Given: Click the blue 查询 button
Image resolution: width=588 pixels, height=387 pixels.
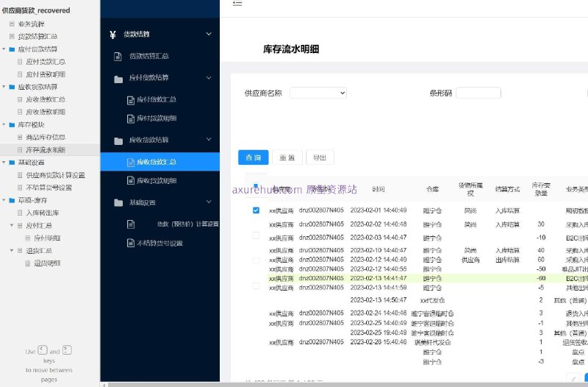Looking at the screenshot, I should (x=253, y=157).
